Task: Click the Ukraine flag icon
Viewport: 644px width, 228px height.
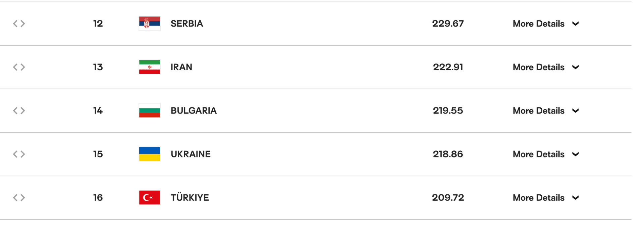Action: pos(150,154)
